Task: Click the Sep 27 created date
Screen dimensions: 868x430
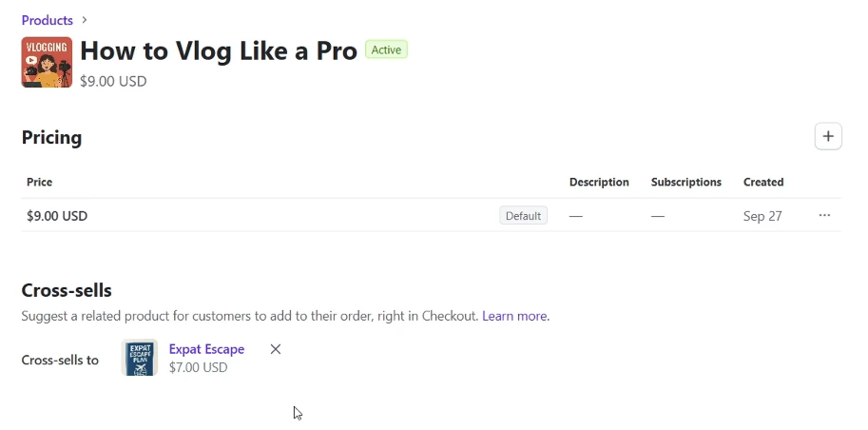Action: (762, 216)
